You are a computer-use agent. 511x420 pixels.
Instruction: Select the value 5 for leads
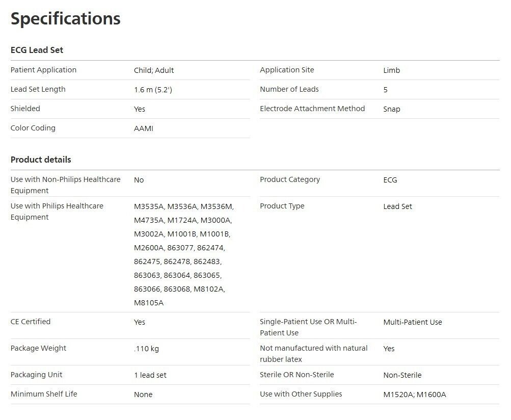386,90
